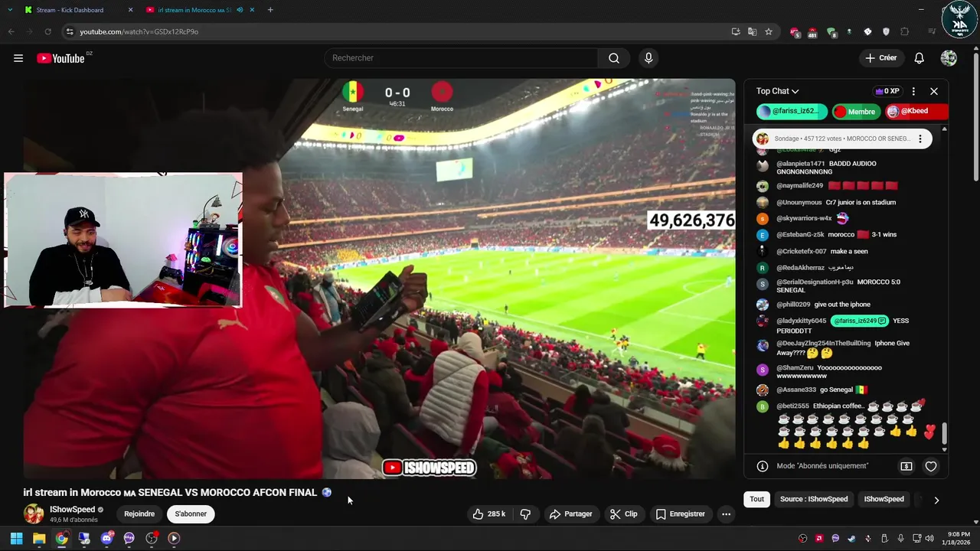980x551 pixels.
Task: Open the YouTube hamburger guide menu
Action: point(18,58)
